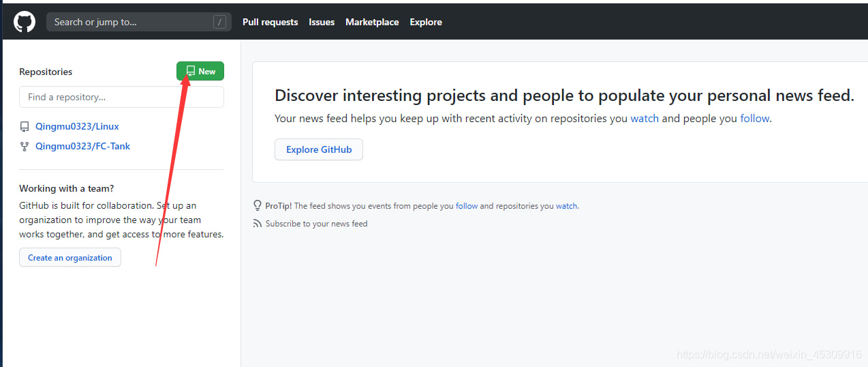Click the watch link in the news feed description
Screen dimensions: 868x367
[x=645, y=118]
